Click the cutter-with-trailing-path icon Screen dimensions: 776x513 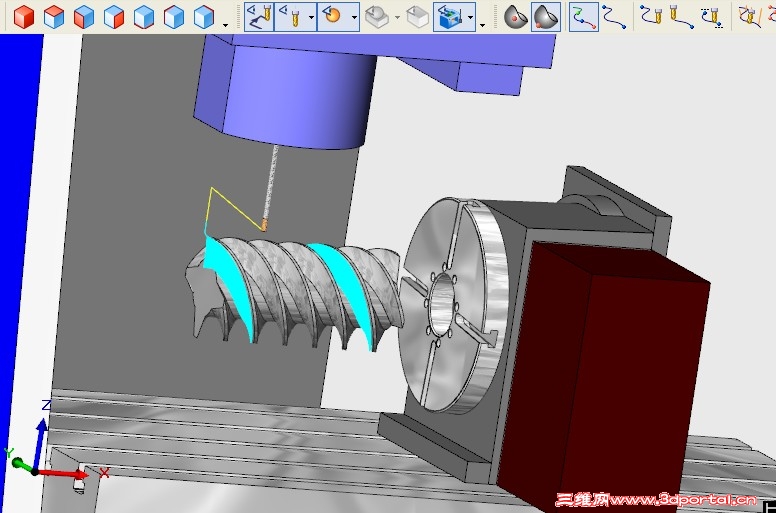681,16
